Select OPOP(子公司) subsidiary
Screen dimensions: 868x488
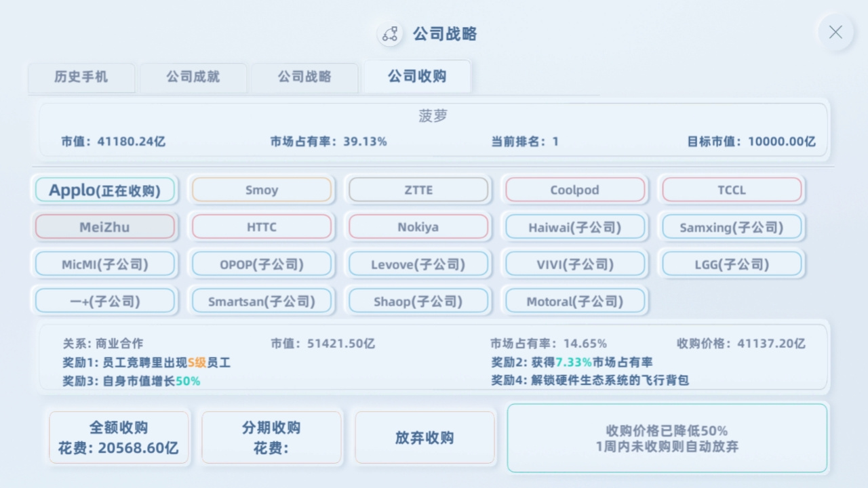pyautogui.click(x=262, y=264)
